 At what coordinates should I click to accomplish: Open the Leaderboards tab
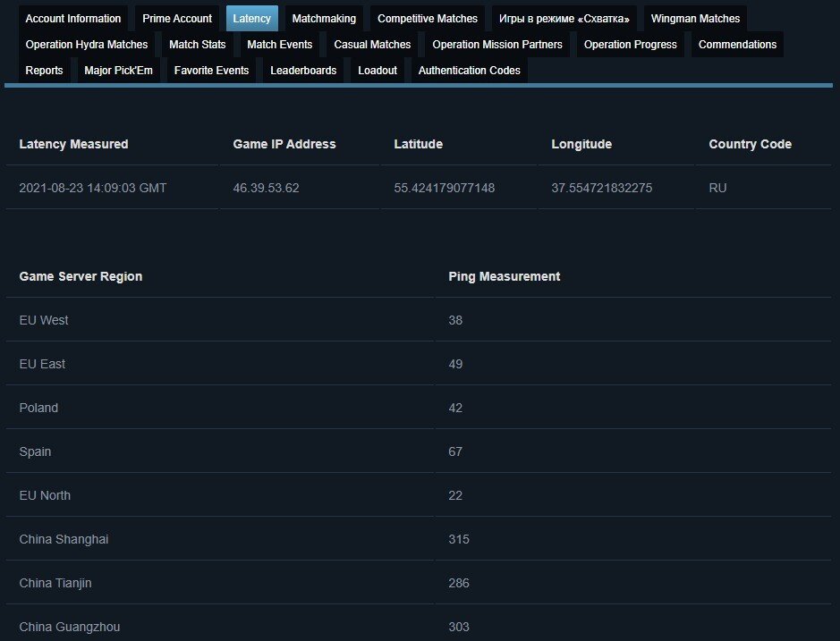tap(303, 71)
